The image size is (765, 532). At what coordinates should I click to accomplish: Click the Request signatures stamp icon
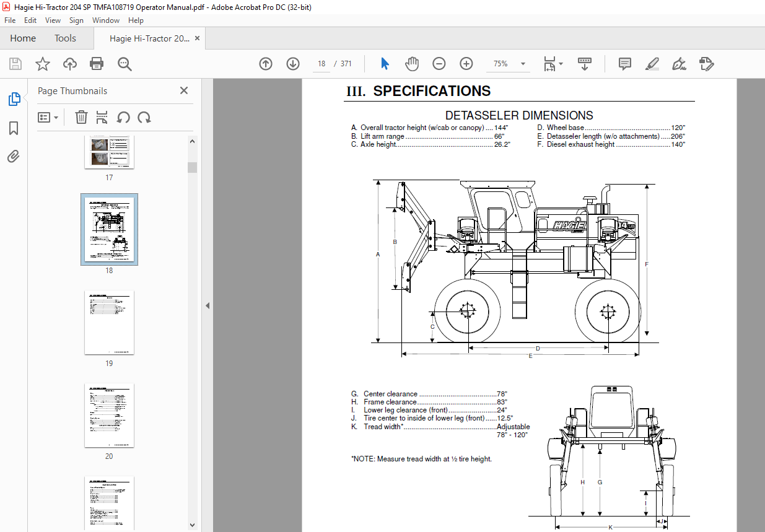point(707,64)
